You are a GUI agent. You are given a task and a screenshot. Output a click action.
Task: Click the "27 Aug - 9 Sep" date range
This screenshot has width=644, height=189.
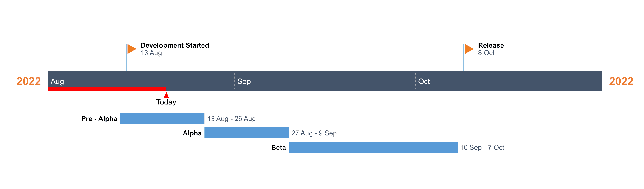tap(314, 133)
